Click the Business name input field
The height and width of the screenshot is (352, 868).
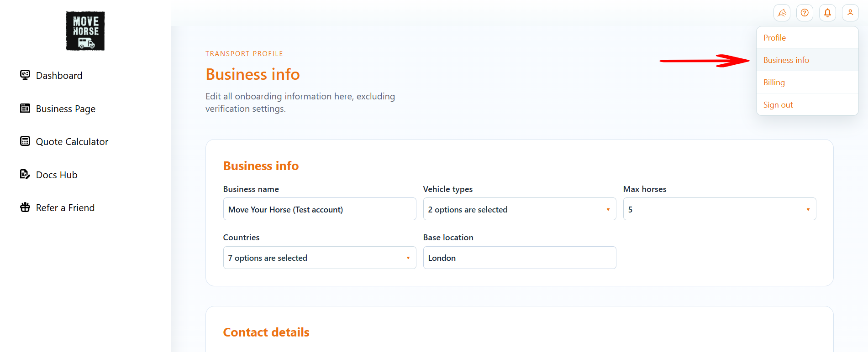320,209
